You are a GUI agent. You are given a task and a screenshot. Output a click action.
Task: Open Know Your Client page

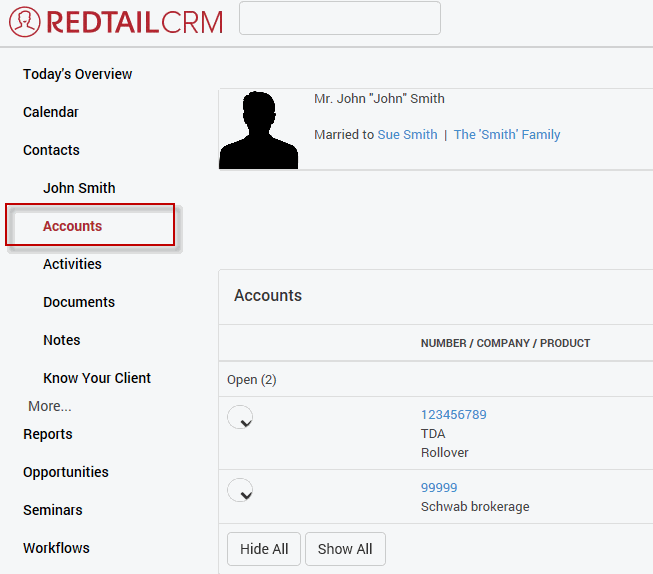[97, 378]
